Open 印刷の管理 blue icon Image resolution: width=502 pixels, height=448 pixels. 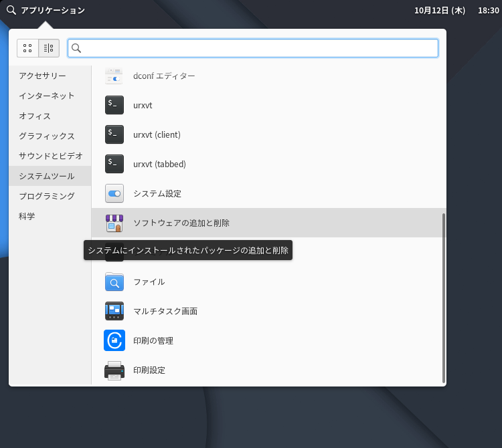point(114,340)
